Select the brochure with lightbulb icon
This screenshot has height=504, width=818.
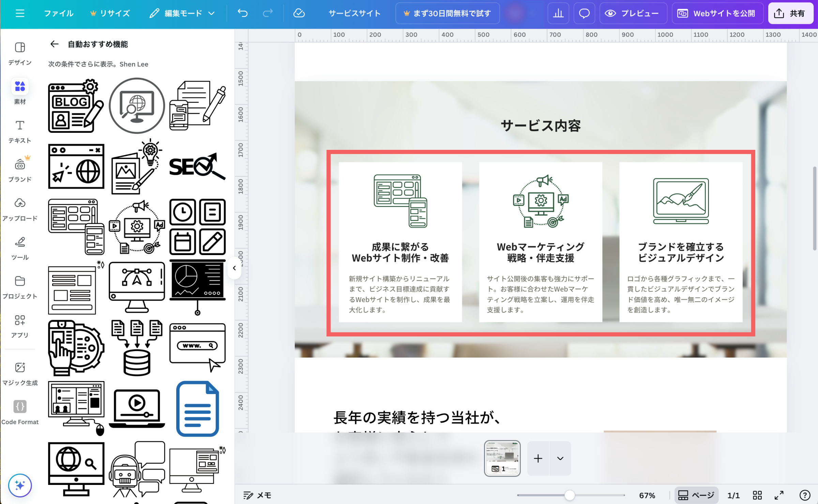point(137,166)
